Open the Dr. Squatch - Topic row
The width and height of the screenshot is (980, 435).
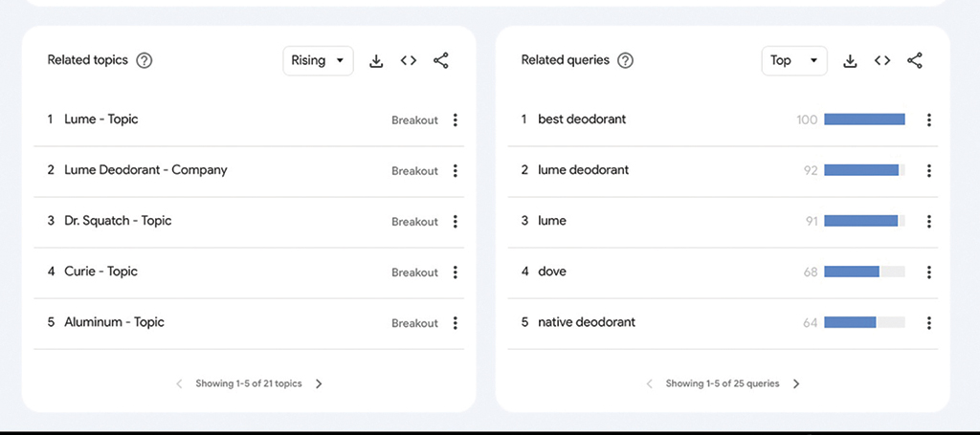point(118,221)
